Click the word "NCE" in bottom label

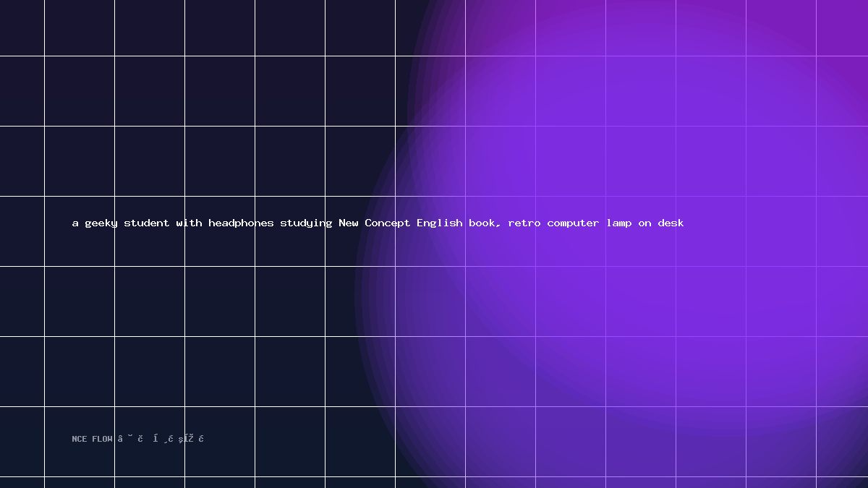tap(79, 439)
